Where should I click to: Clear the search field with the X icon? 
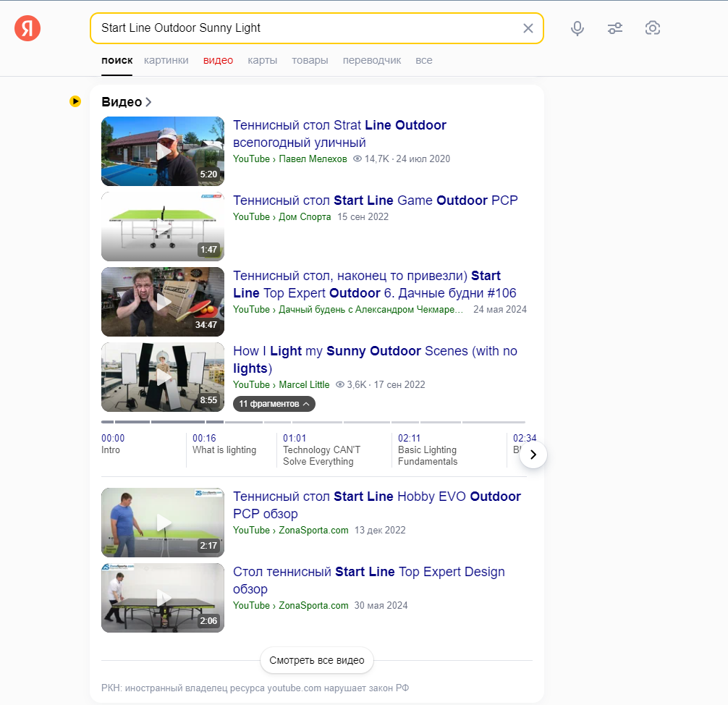click(528, 28)
